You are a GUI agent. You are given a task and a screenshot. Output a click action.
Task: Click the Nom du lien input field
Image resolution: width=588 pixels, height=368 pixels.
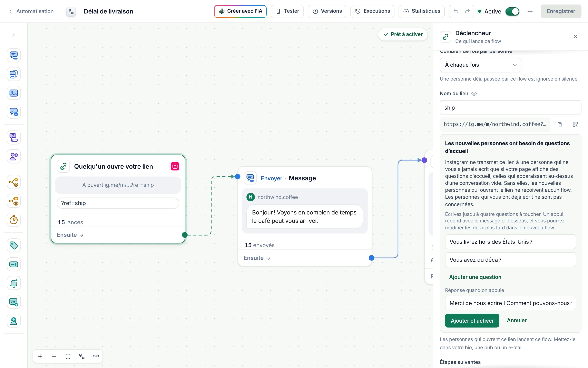pos(510,108)
